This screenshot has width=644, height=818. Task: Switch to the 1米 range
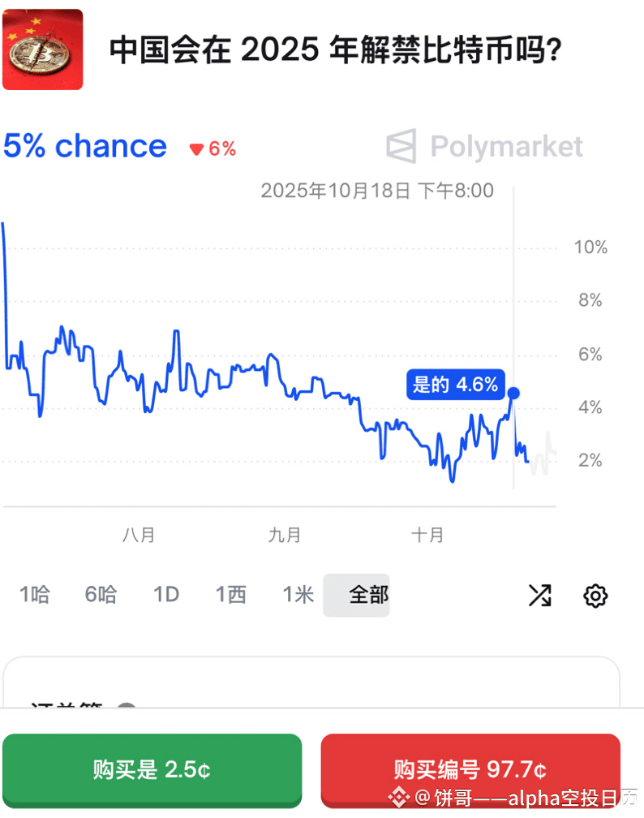point(298,595)
